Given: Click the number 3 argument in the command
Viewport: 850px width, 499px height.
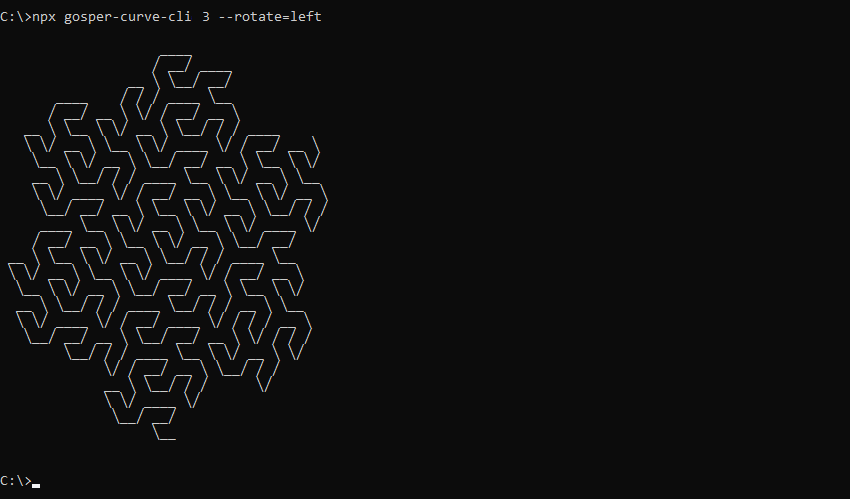Looking at the screenshot, I should pos(205,17).
